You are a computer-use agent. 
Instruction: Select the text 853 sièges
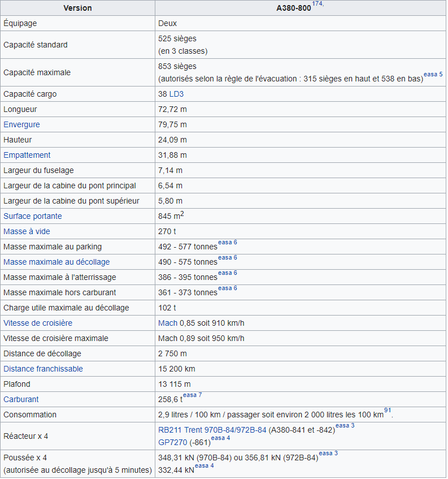pos(177,66)
